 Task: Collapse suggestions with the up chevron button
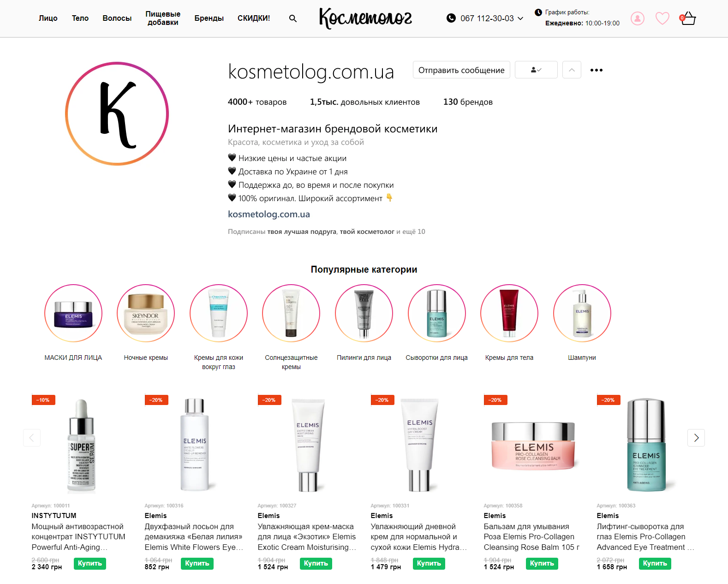coord(572,70)
